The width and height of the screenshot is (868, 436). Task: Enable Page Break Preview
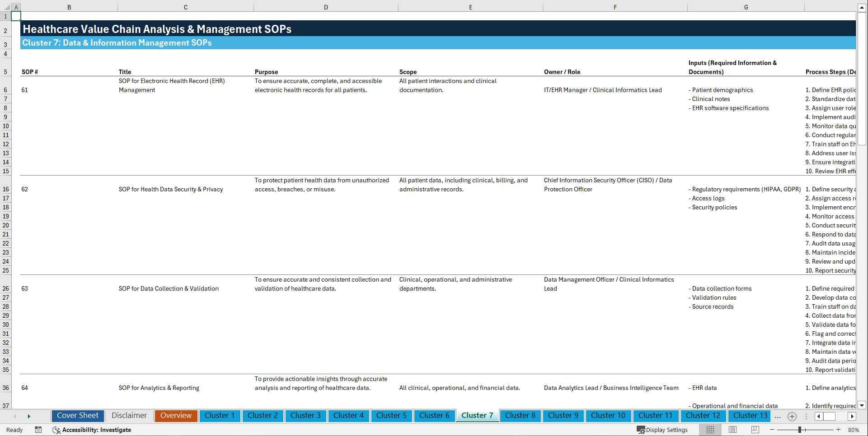[754, 430]
